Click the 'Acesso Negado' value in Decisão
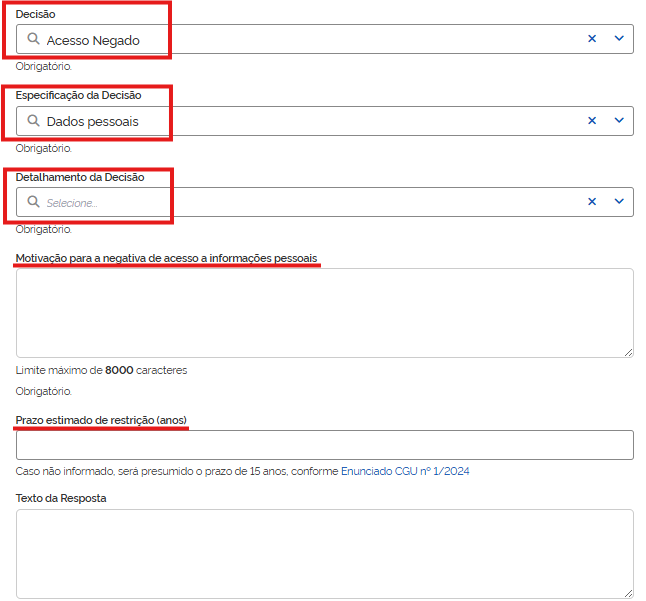The height and width of the screenshot is (601, 646). (93, 41)
